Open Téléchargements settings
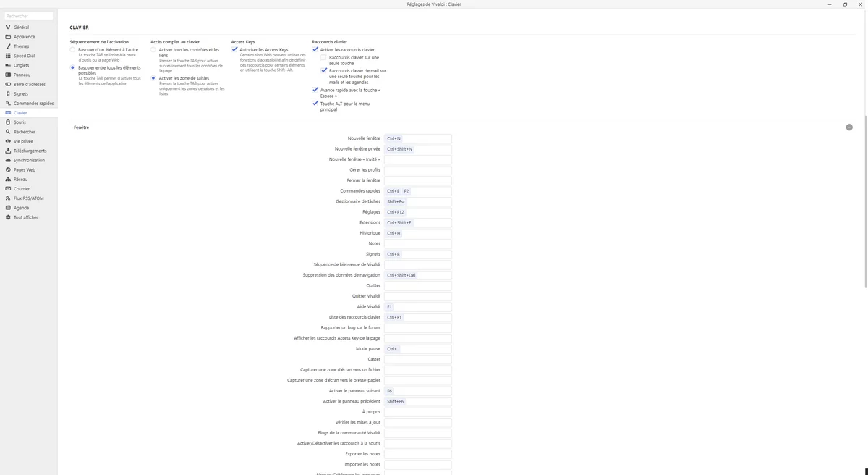Screen dimensions: 868x475 [x=29, y=151]
